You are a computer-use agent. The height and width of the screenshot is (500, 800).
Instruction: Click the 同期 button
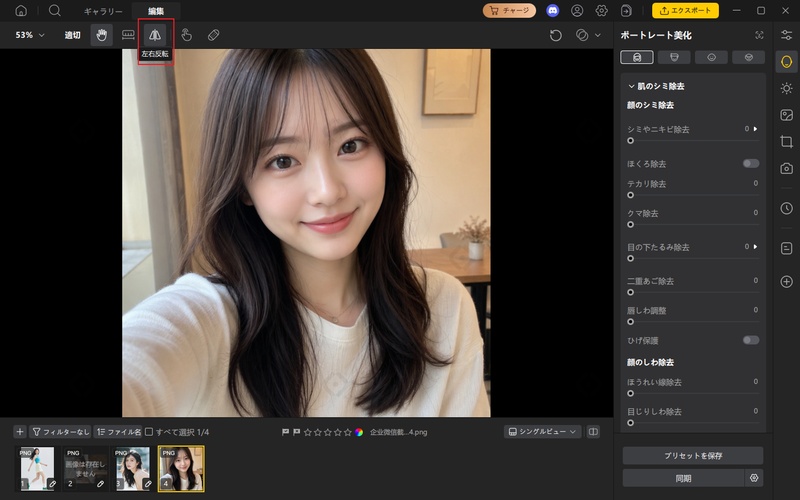683,478
